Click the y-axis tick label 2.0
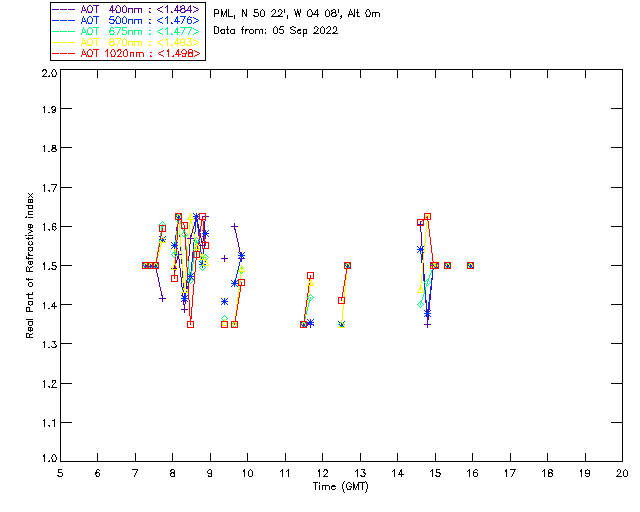This screenshot has height=512, width=640. pyautogui.click(x=49, y=74)
